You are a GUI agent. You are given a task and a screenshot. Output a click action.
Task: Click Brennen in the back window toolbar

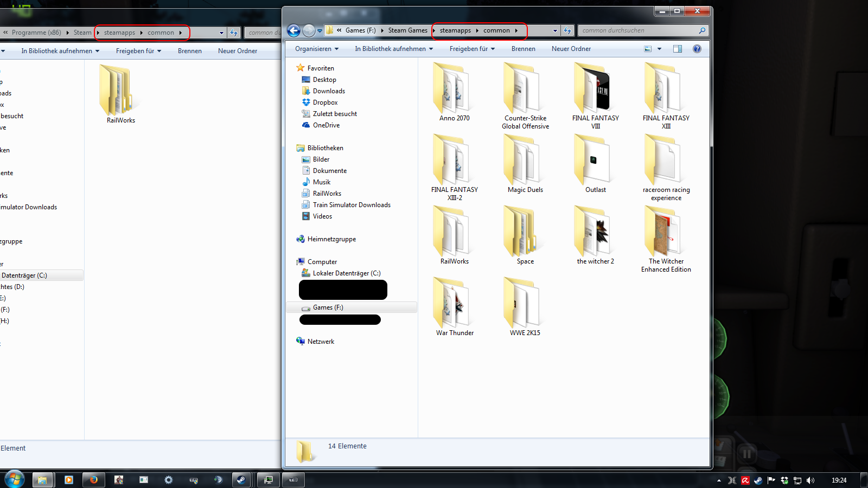click(189, 51)
